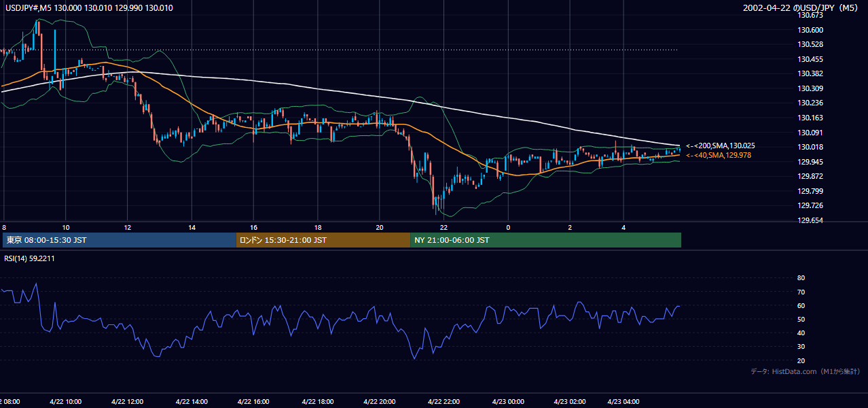
Task: Click the RSI 70 level label
Action: 801,292
